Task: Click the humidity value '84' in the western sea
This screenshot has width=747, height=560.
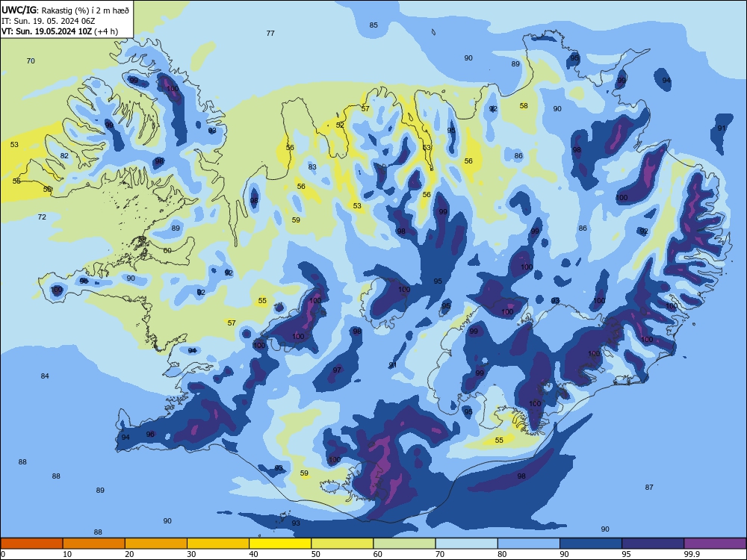Action: 45,376
